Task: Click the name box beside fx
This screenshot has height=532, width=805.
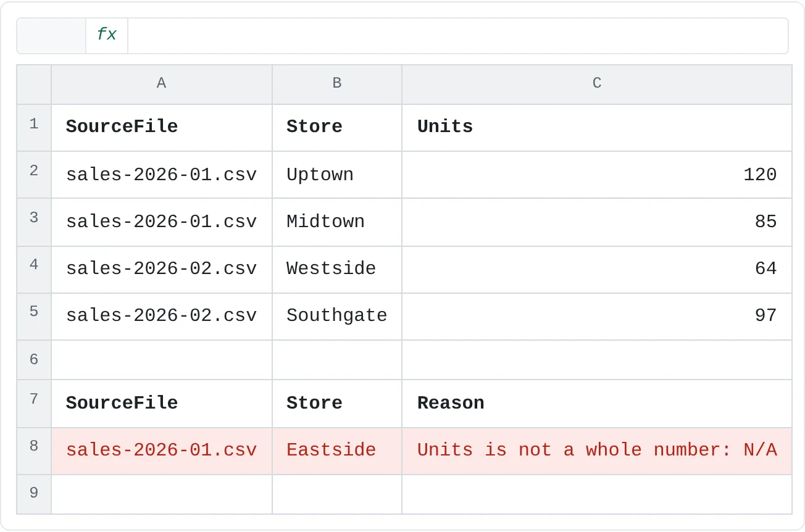Action: tap(51, 35)
